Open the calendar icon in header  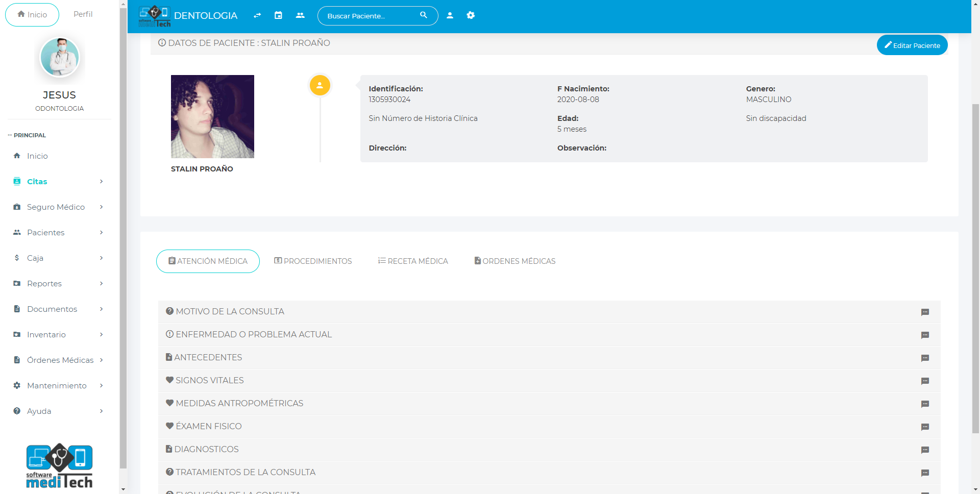click(x=278, y=15)
